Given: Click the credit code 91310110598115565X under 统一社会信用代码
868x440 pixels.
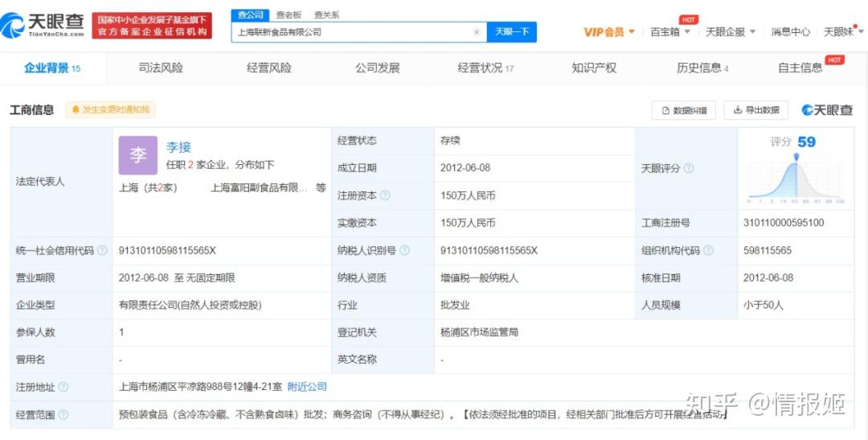Looking at the screenshot, I should [167, 250].
